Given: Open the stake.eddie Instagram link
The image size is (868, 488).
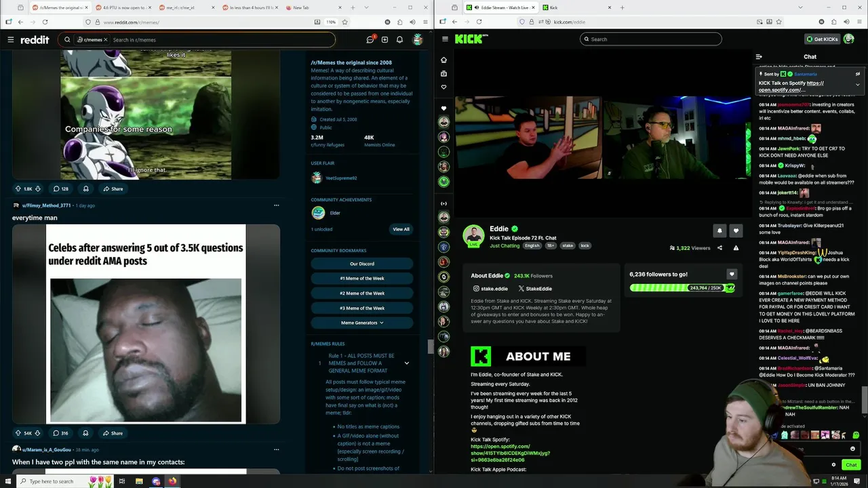Looking at the screenshot, I should point(490,289).
